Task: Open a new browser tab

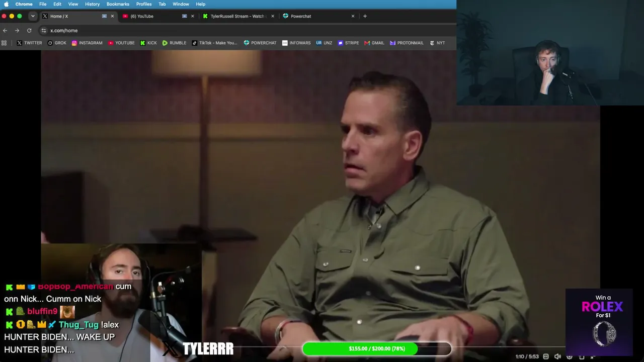Action: pyautogui.click(x=365, y=16)
